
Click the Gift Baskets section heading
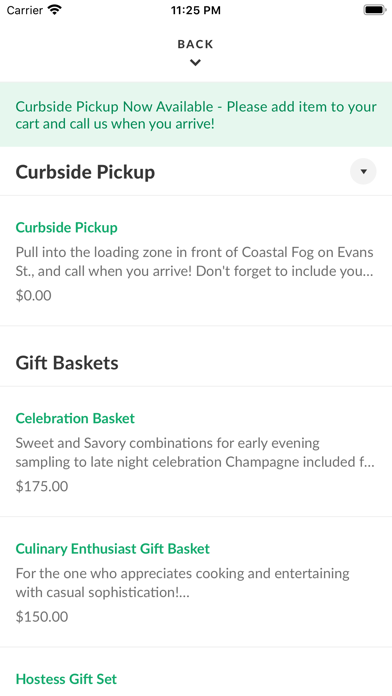coord(67,363)
